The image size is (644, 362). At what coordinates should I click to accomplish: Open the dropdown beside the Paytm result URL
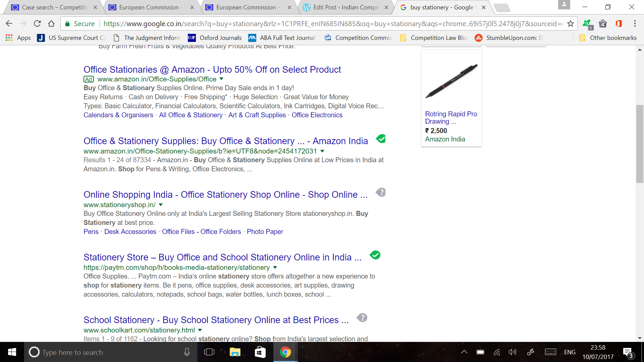click(275, 267)
